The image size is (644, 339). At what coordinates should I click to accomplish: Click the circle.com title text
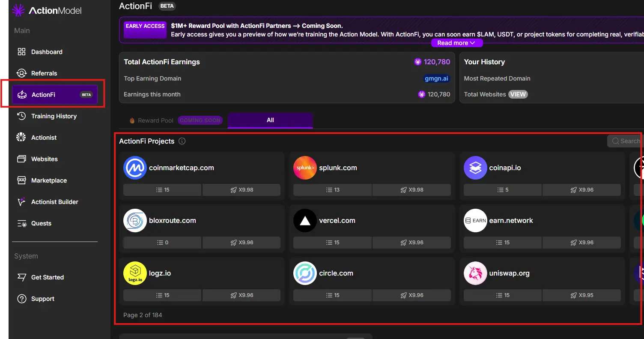click(x=336, y=273)
